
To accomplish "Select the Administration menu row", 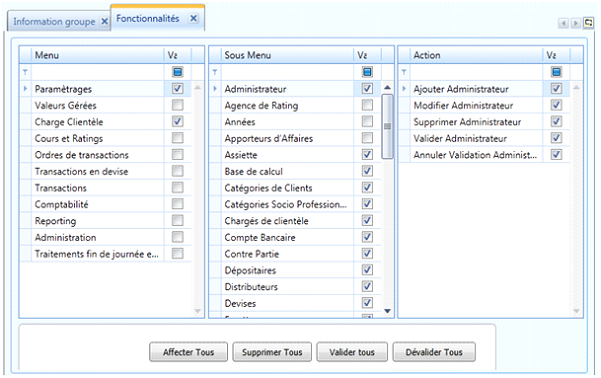I will [x=106, y=237].
